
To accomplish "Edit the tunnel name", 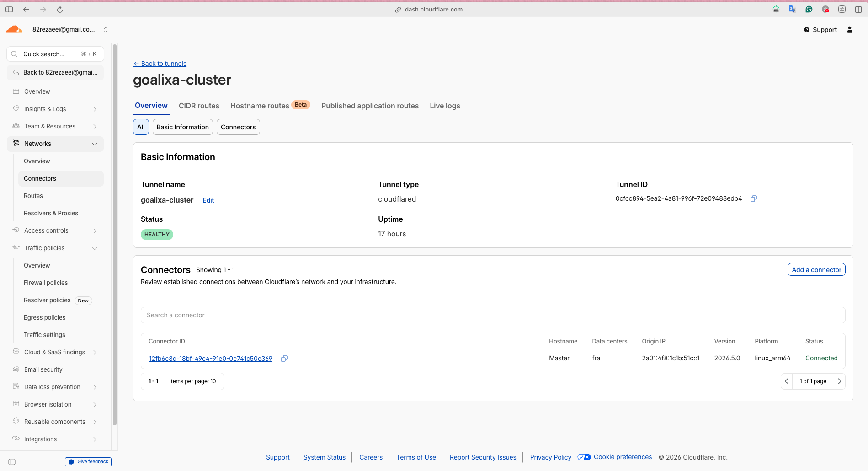I will pyautogui.click(x=208, y=200).
